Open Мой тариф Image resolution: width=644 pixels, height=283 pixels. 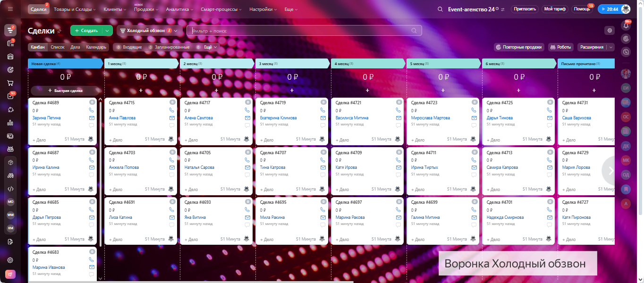[555, 9]
